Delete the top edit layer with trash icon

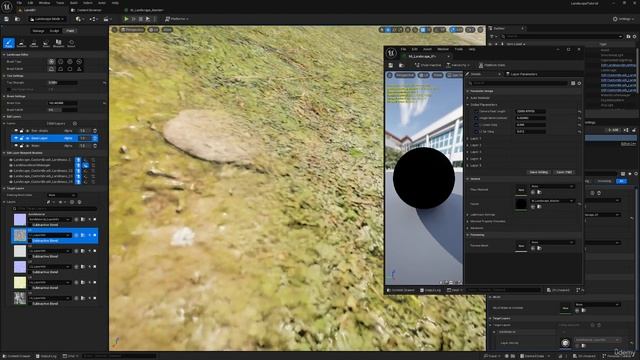[95, 131]
